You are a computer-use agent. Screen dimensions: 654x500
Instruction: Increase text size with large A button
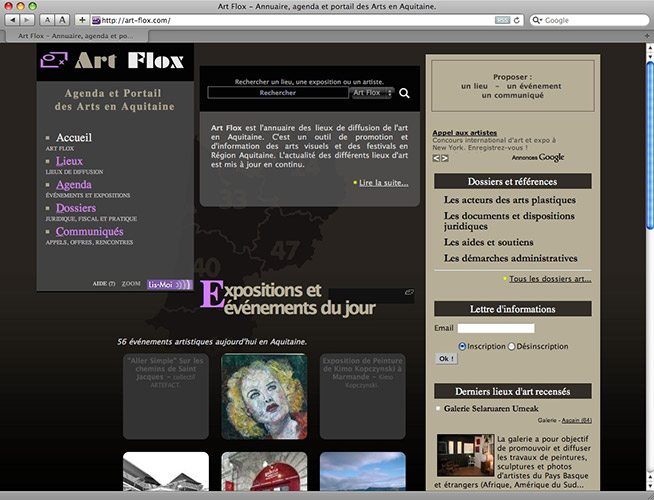pos(62,20)
